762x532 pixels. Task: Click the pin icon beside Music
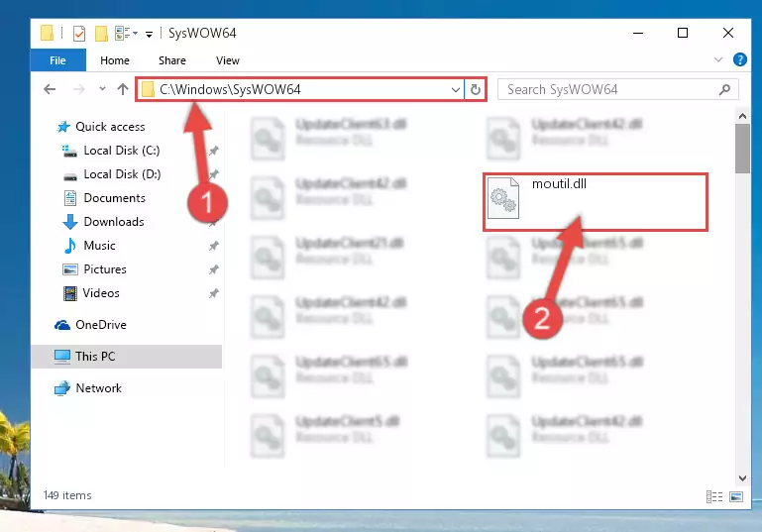tap(214, 246)
